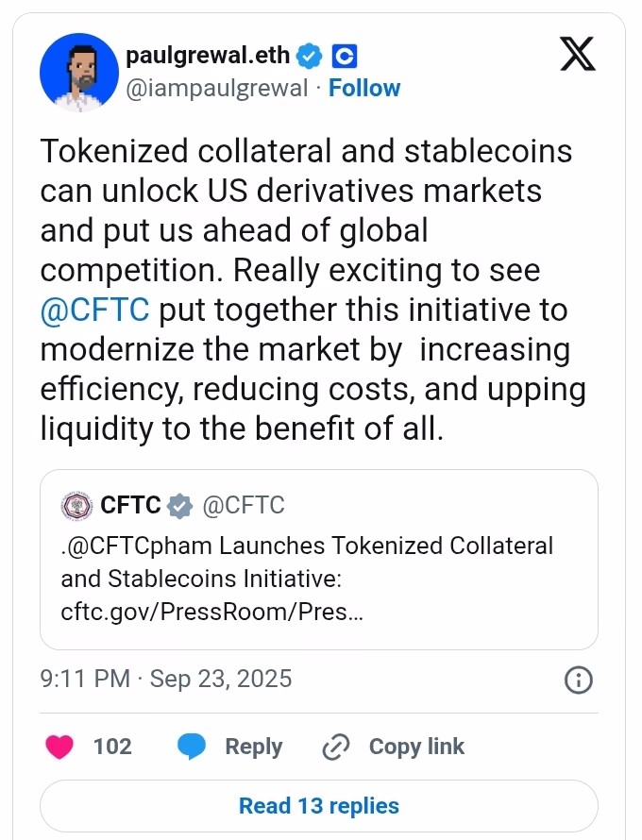This screenshot has height=840, width=642.
Task: Open the quoted CFTC account name
Action: click(x=130, y=506)
